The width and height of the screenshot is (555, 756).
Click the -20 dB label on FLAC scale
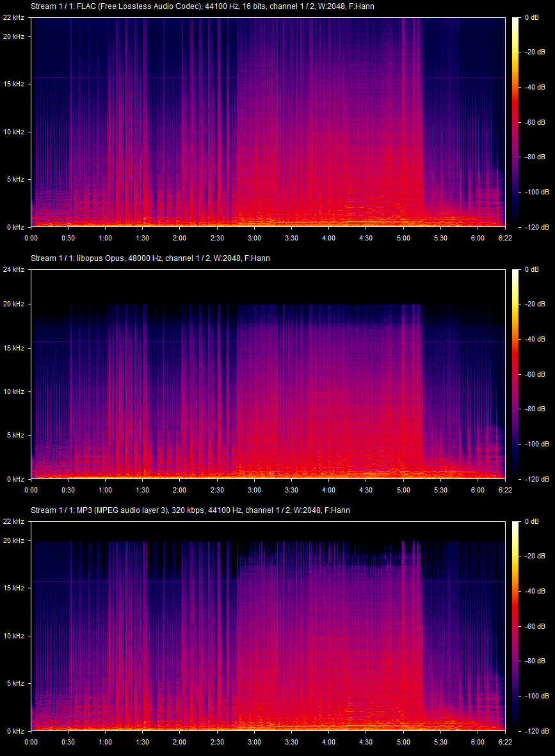pyautogui.click(x=535, y=52)
